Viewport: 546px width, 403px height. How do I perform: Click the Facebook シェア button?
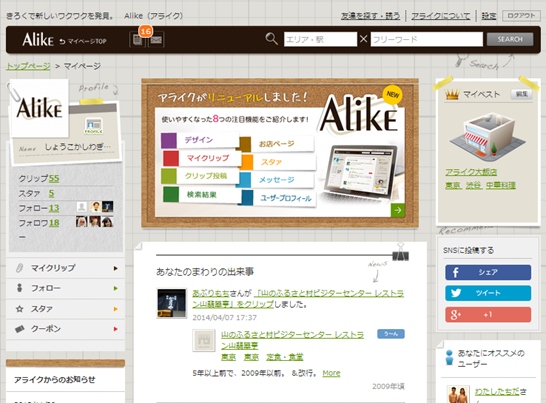488,272
